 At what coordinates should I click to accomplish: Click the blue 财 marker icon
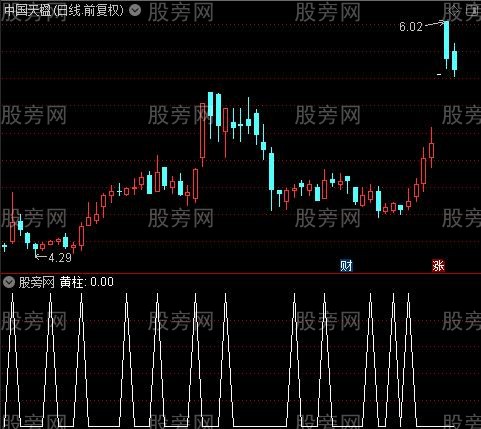point(346,266)
